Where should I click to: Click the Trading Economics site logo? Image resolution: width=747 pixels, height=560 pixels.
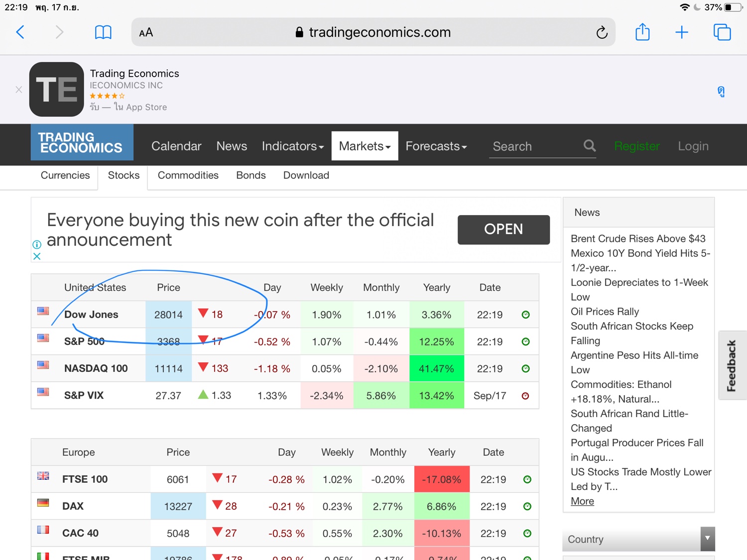[82, 142]
